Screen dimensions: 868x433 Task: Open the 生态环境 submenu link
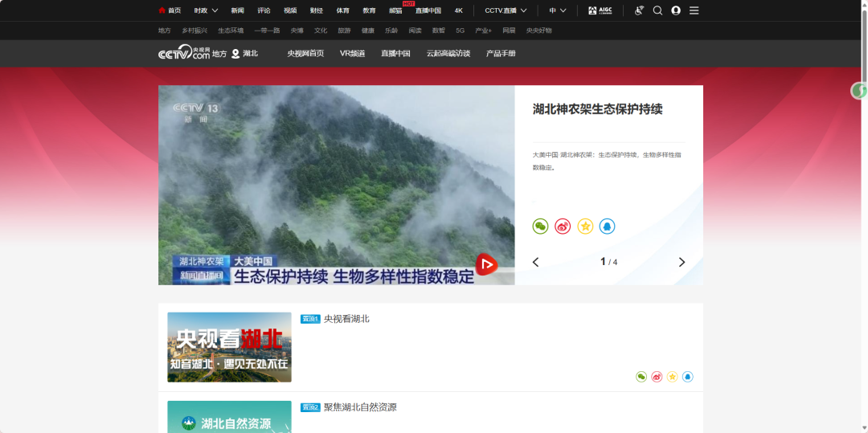(x=231, y=31)
